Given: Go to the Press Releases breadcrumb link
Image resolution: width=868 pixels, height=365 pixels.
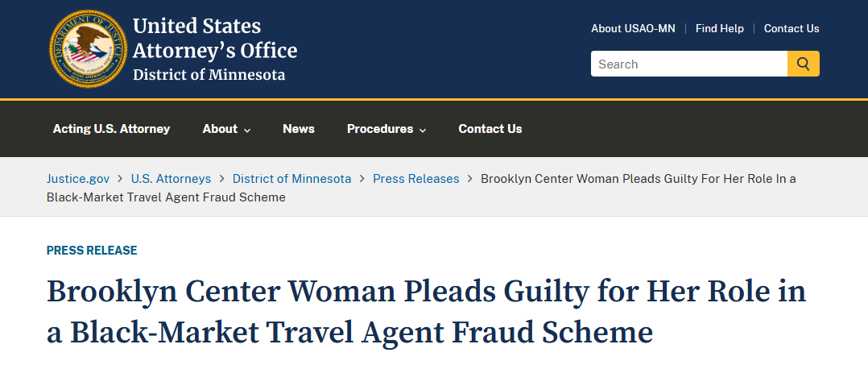Looking at the screenshot, I should tap(415, 178).
